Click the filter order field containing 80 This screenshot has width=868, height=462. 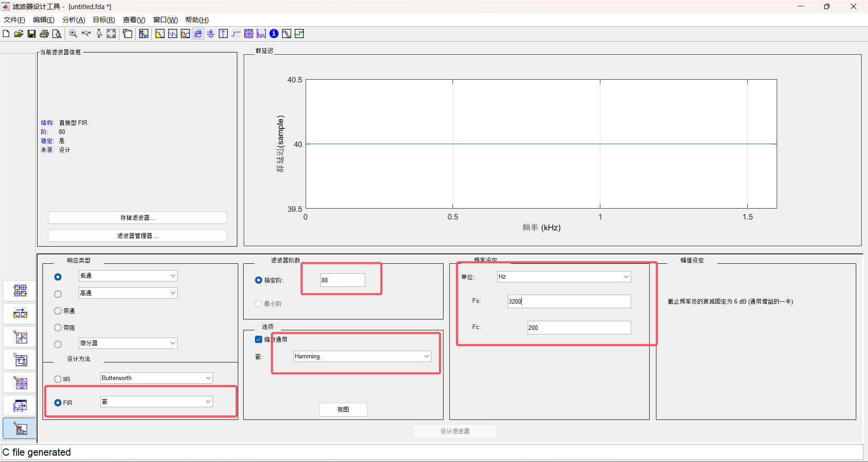click(343, 280)
